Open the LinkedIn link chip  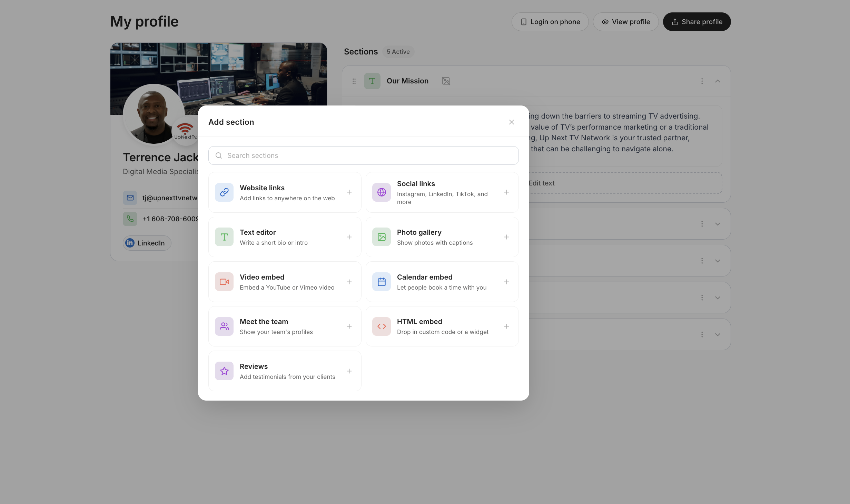coord(147,243)
